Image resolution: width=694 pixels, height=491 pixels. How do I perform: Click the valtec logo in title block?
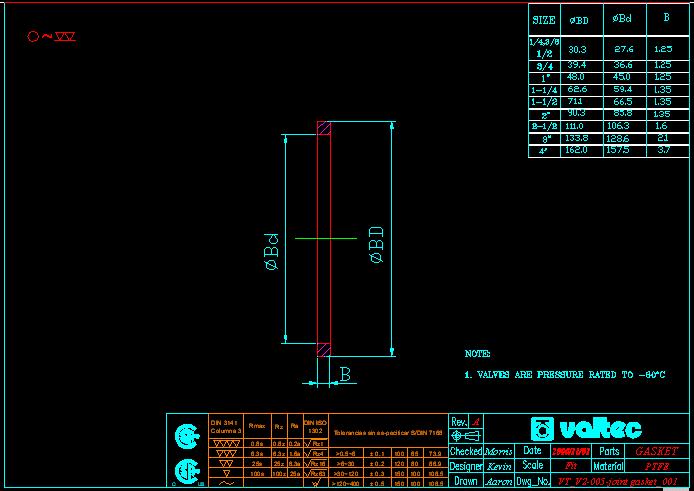583,429
